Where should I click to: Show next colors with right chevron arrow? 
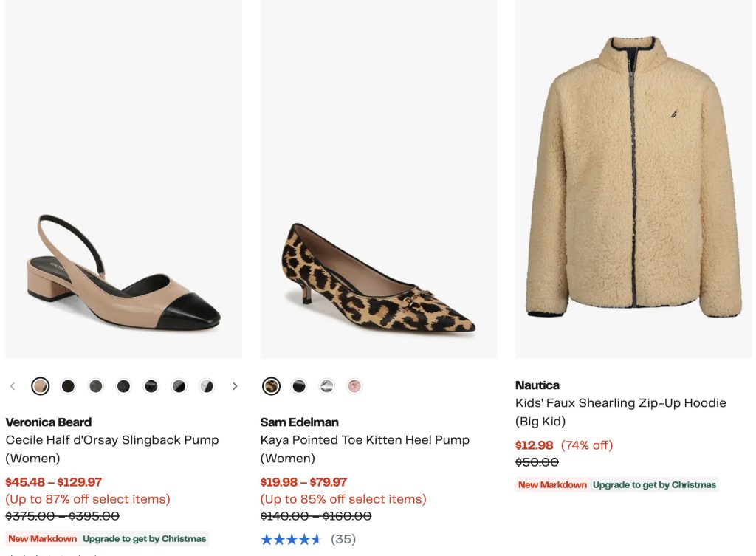coord(235,386)
